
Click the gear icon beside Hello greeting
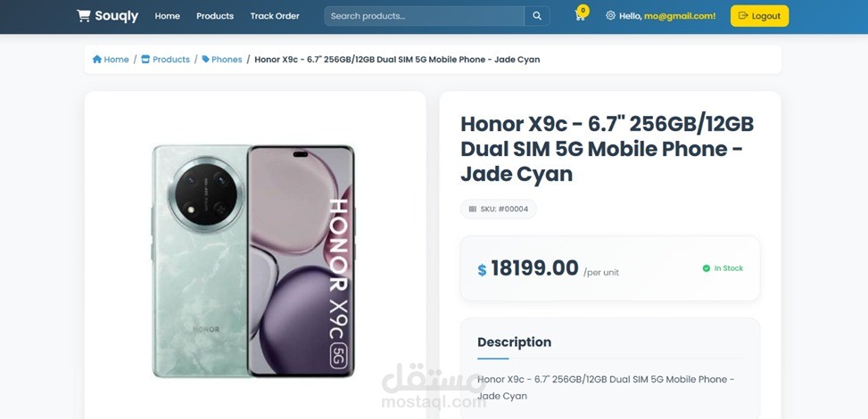[610, 15]
